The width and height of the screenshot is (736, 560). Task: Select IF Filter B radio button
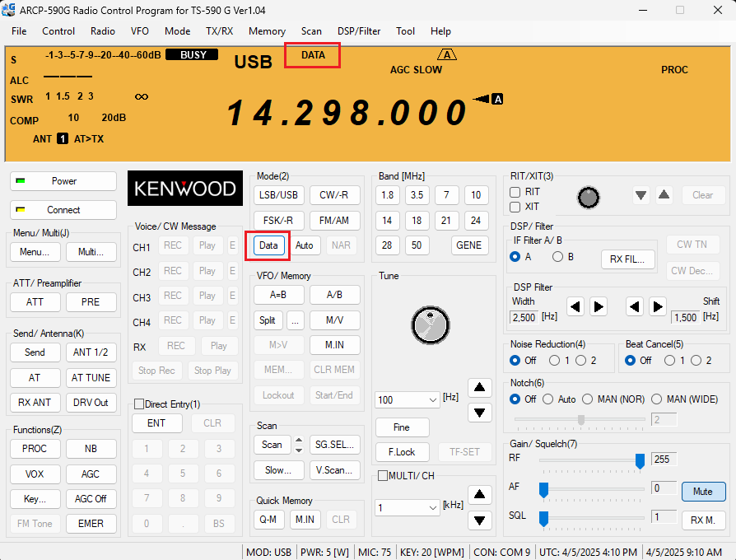[x=557, y=257]
